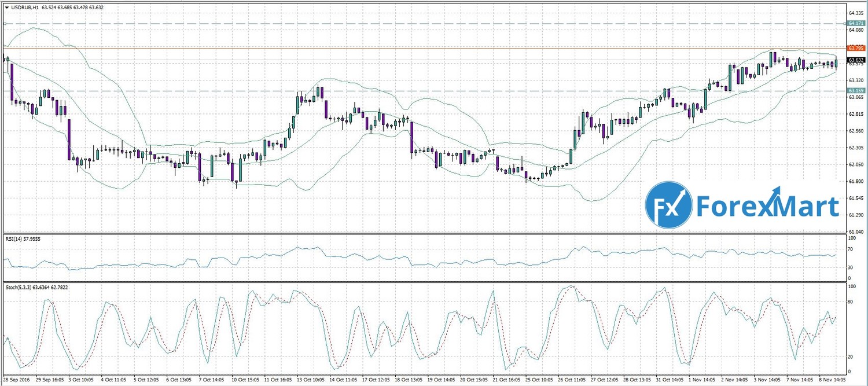Click the RSI scale 70 level label
The width and height of the screenshot is (868, 386).
coord(851,249)
